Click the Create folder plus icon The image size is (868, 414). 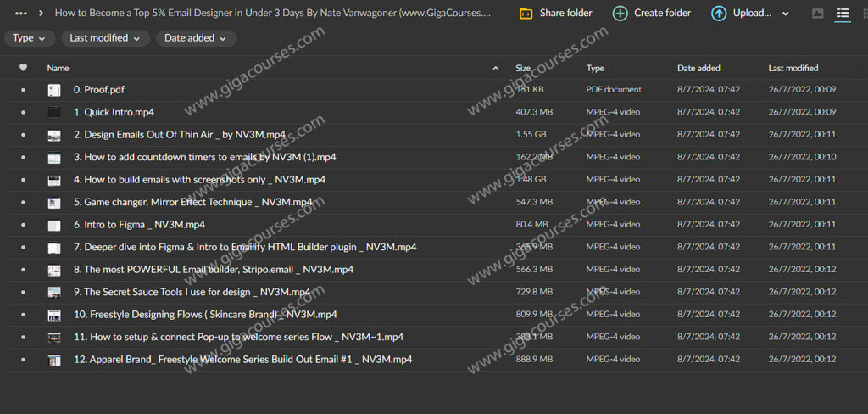(x=620, y=14)
